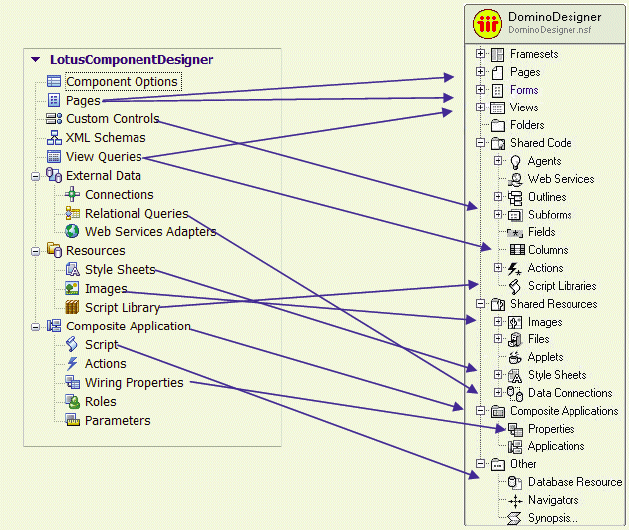Select Properties under Composite Applications
The width and height of the screenshot is (629, 530).
point(551,429)
